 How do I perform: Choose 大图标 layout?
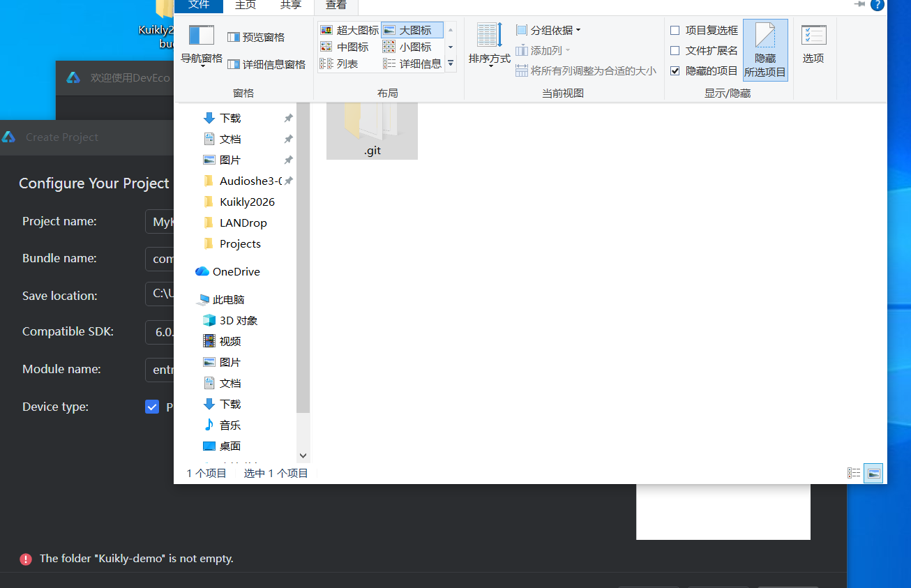tap(412, 30)
